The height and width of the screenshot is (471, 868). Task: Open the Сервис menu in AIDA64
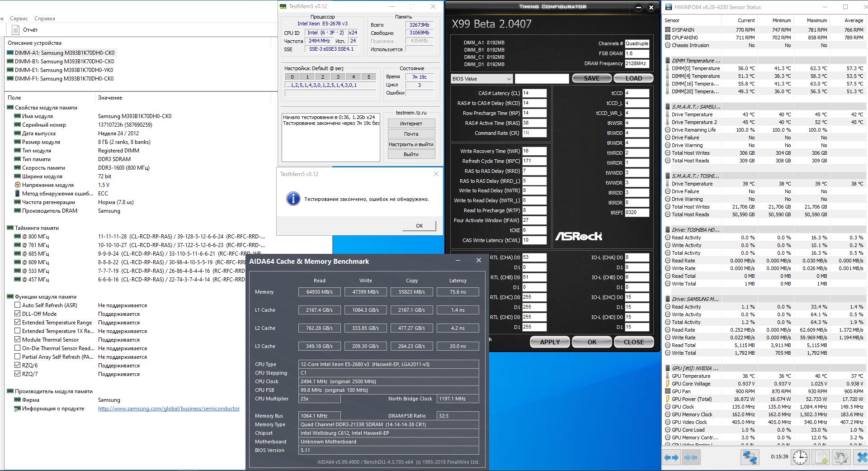[x=19, y=19]
